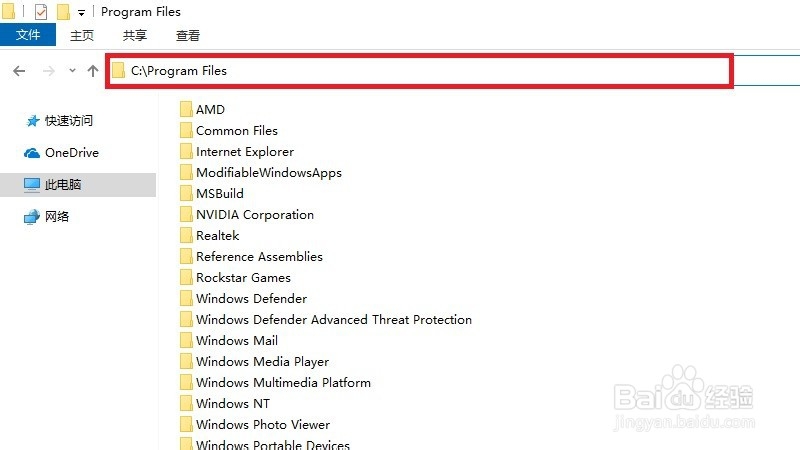Click the NVIDIA Corporation folder icon
Viewport: 800px width, 450px height.
point(186,214)
